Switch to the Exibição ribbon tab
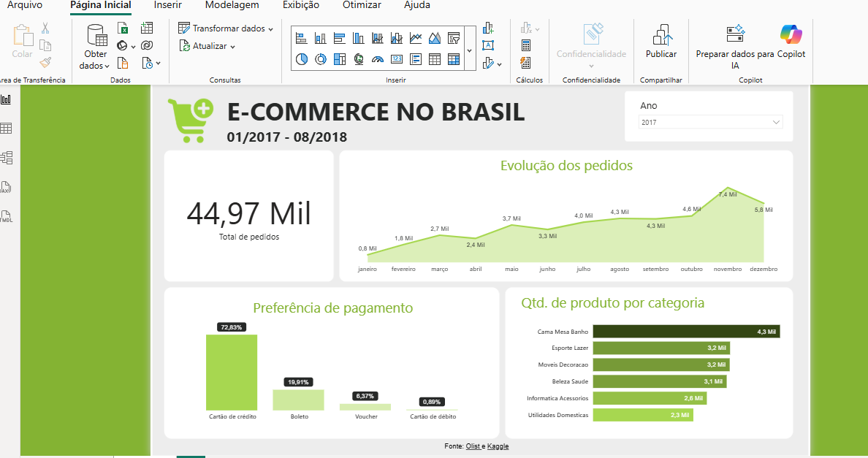868x458 pixels. [x=300, y=5]
